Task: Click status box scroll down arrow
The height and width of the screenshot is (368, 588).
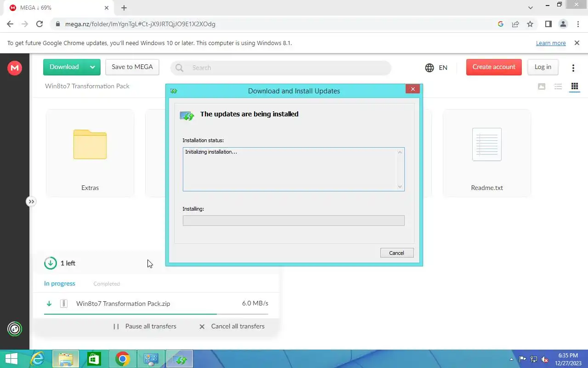Action: (x=400, y=186)
